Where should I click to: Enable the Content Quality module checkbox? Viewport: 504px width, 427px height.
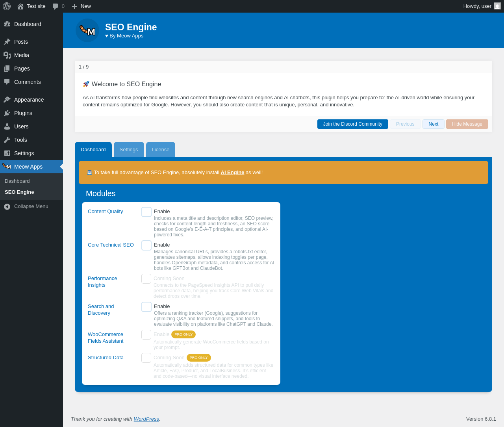146,212
